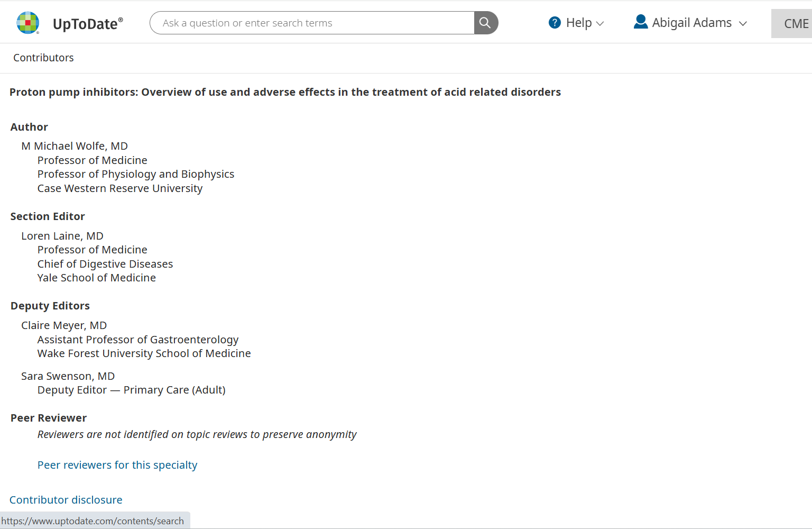Click the Help question mark icon
The height and width of the screenshot is (529, 812).
[555, 23]
